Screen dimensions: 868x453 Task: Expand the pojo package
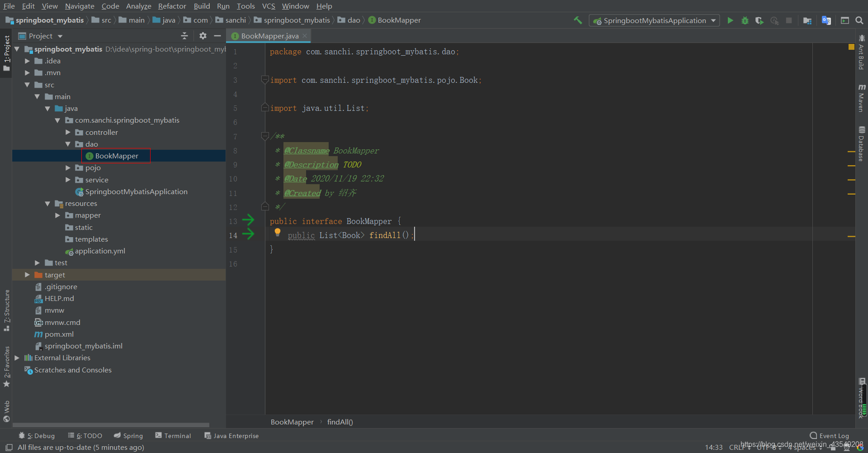point(68,167)
